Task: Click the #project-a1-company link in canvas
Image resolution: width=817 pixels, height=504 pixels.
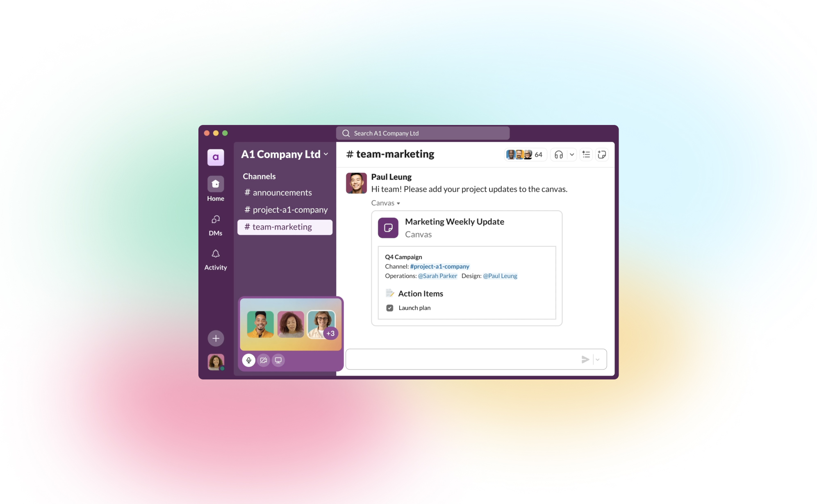Action: coord(439,267)
